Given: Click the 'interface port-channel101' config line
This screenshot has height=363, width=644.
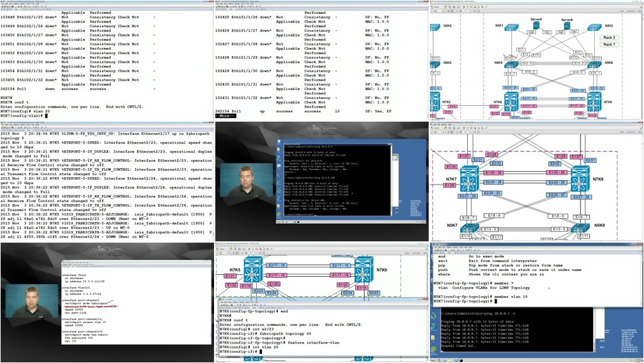Looking at the screenshot, I should (x=82, y=331).
